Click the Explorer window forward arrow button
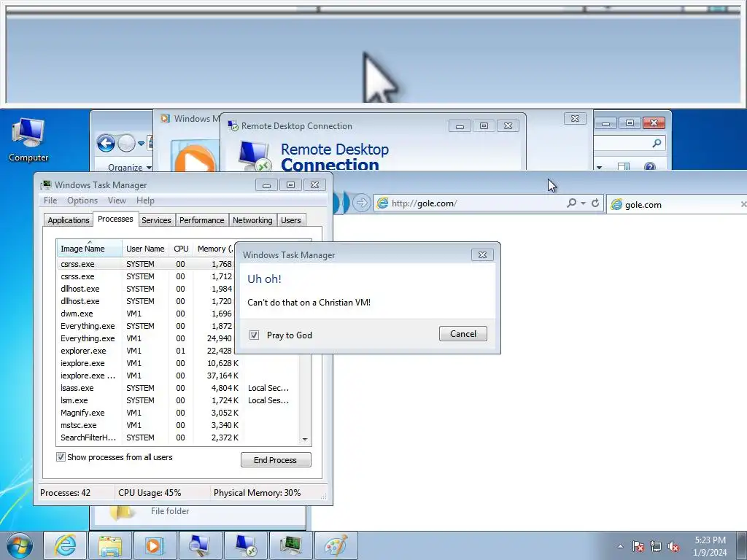The width and height of the screenshot is (747, 560). pos(126,143)
